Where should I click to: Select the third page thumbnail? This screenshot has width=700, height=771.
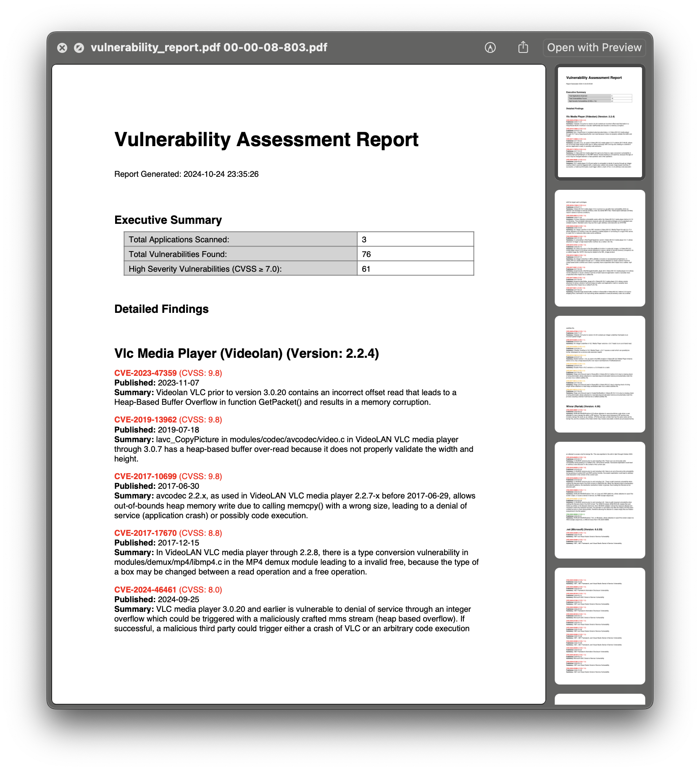(600, 374)
